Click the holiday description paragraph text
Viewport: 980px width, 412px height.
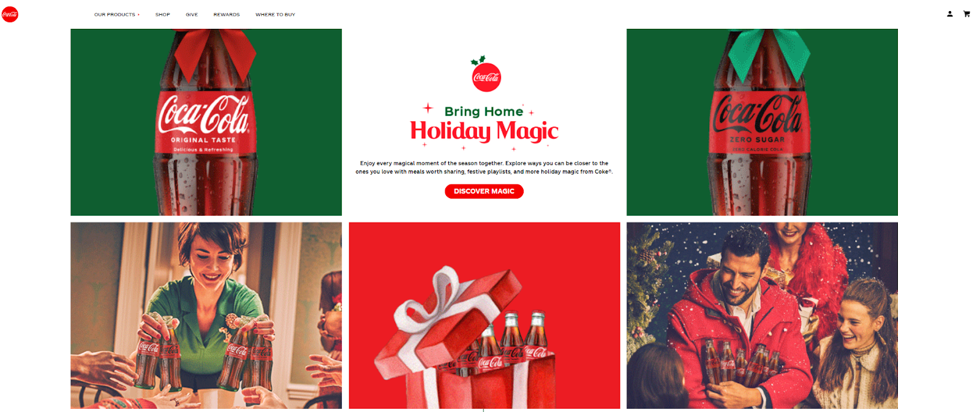(x=484, y=167)
